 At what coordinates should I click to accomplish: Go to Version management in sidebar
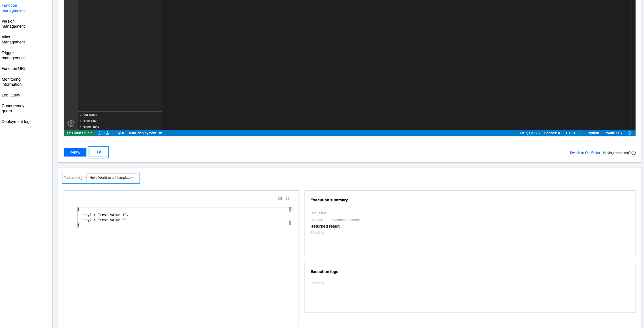(x=13, y=24)
